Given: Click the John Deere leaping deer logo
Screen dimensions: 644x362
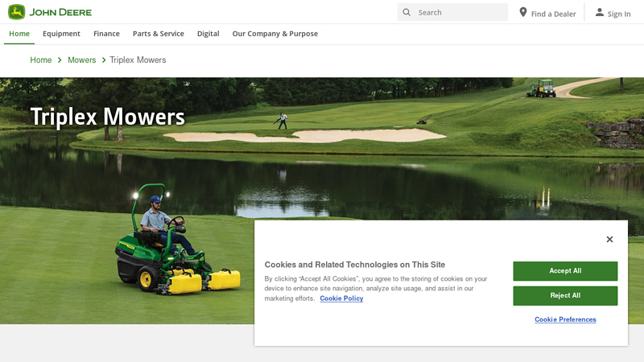Looking at the screenshot, I should [x=16, y=12].
